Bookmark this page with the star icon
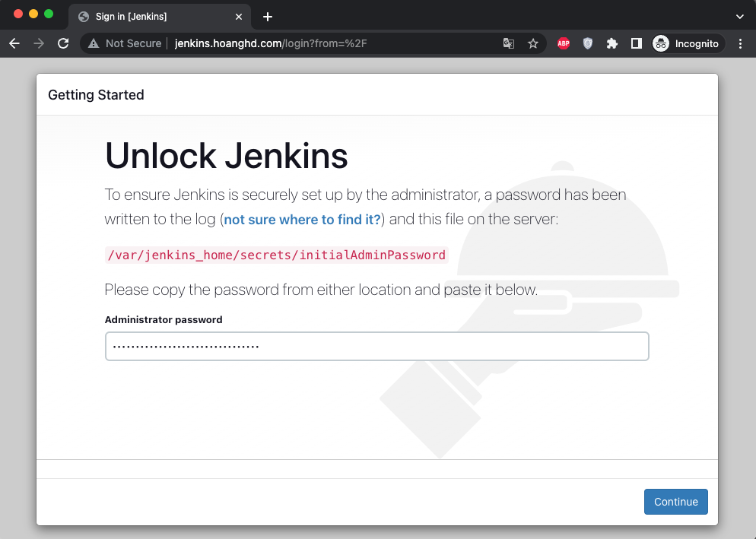 pyautogui.click(x=532, y=43)
